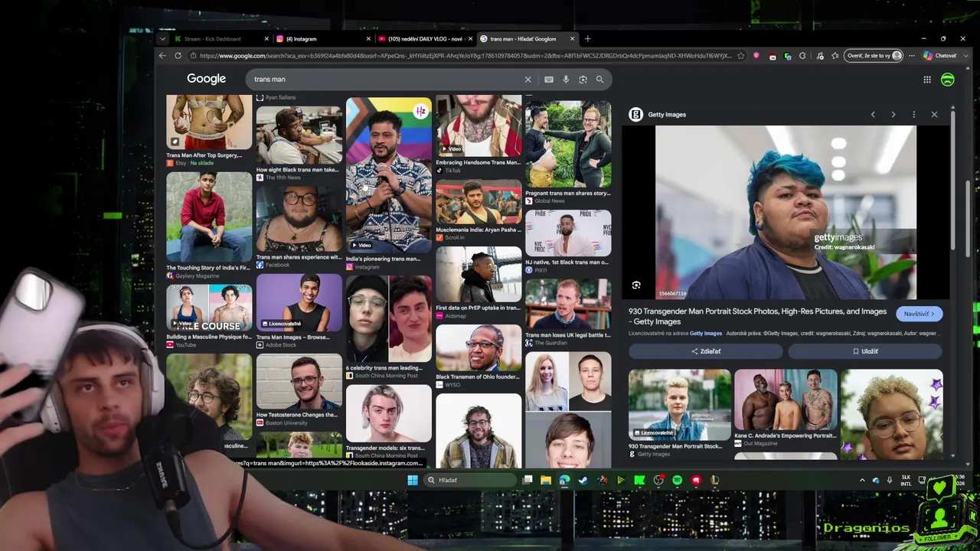This screenshot has width=980, height=551.
Task: Reload the Google search page
Action: [x=178, y=56]
